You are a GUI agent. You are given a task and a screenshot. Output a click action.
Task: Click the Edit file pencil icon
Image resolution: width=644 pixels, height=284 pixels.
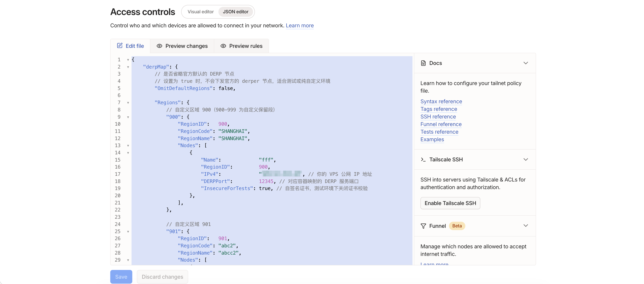[x=120, y=45]
